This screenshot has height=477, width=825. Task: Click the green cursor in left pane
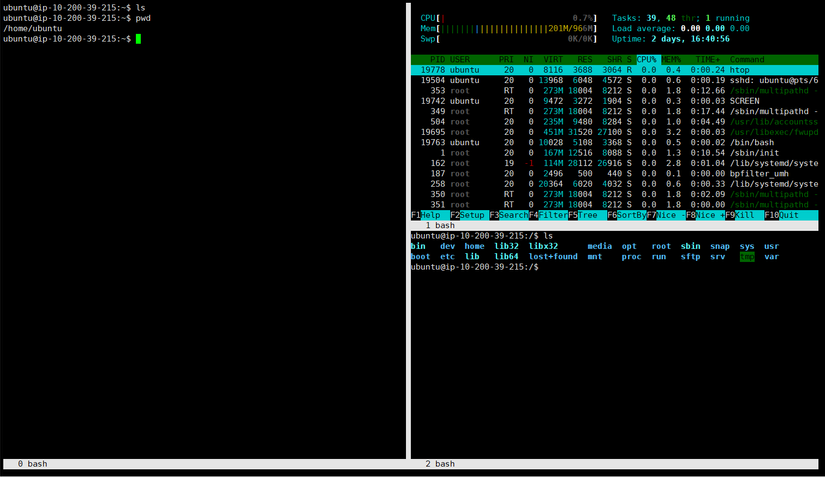click(x=138, y=39)
